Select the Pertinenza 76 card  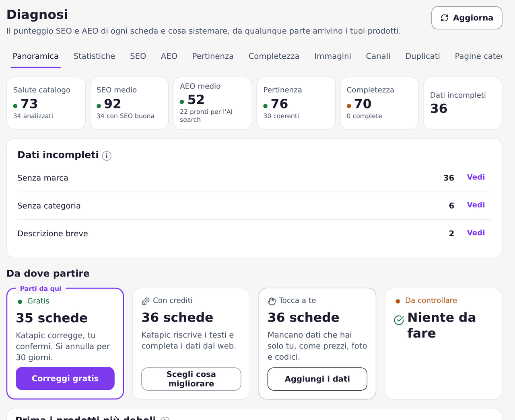pos(296,103)
